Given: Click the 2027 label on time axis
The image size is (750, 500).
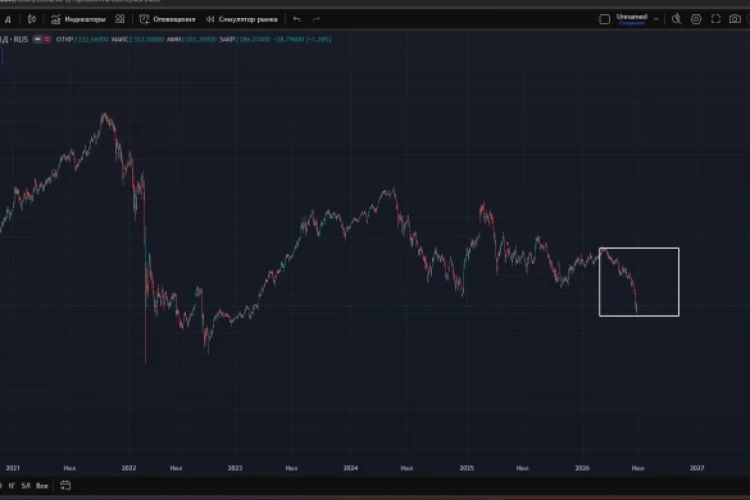Looking at the screenshot, I should [x=697, y=468].
